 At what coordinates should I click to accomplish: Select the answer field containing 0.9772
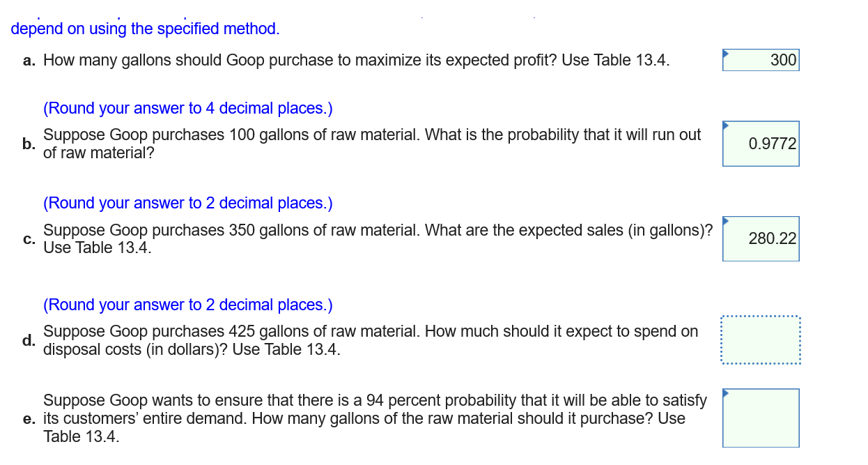pyautogui.click(x=761, y=144)
